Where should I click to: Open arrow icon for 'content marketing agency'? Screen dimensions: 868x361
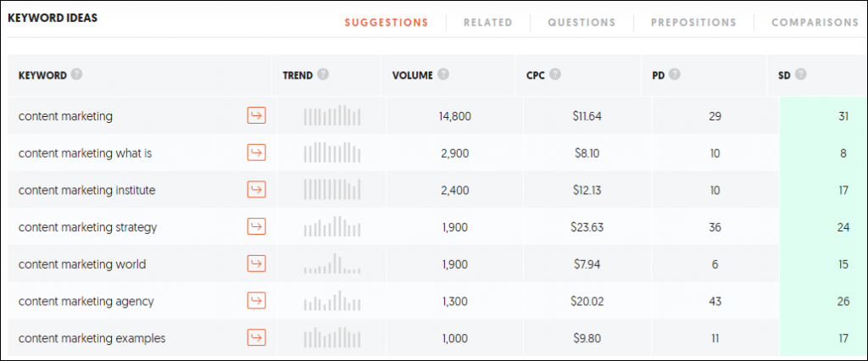(256, 301)
